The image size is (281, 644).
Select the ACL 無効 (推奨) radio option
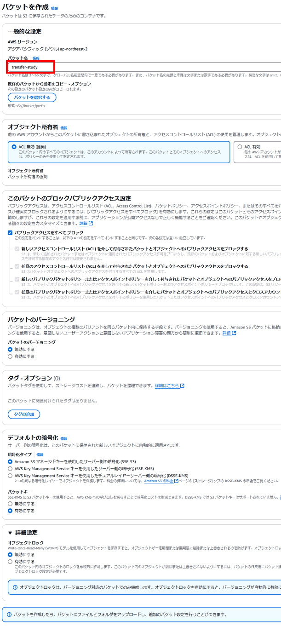(x=14, y=147)
